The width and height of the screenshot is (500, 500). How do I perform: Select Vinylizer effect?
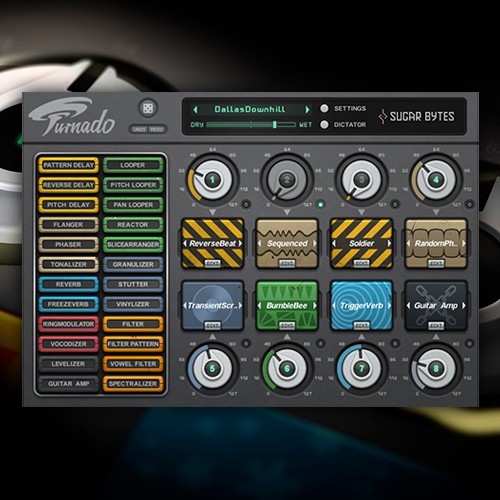[x=133, y=304]
